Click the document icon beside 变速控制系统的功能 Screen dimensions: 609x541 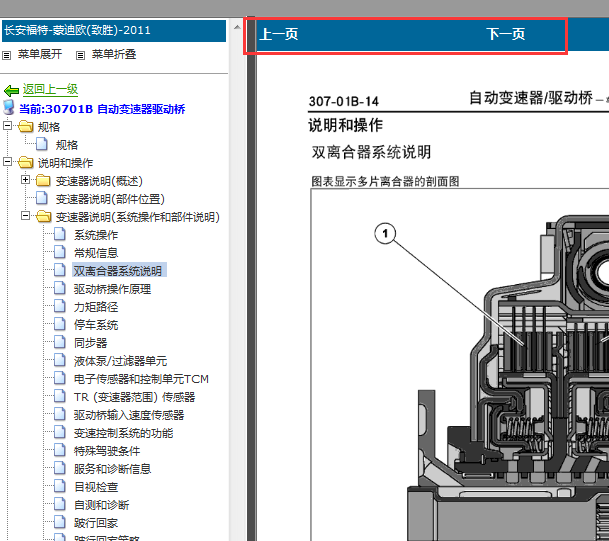click(x=59, y=432)
